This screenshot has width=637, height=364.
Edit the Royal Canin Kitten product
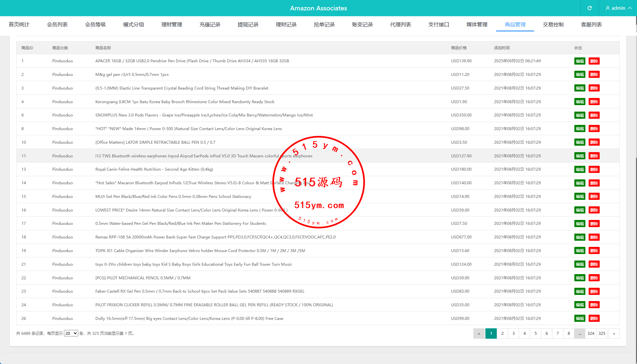click(580, 169)
